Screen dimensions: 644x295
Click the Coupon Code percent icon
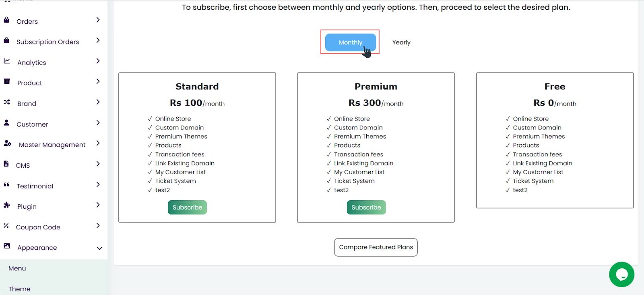[6, 226]
